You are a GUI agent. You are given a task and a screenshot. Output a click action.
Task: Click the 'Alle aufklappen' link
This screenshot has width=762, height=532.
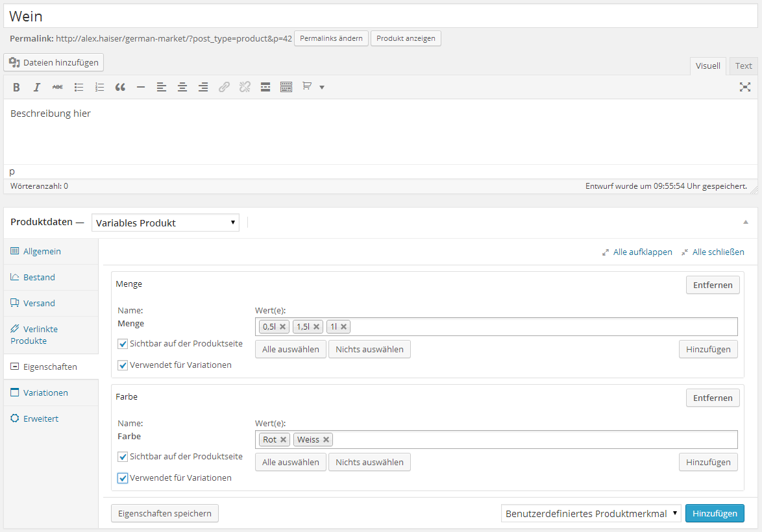pyautogui.click(x=642, y=252)
